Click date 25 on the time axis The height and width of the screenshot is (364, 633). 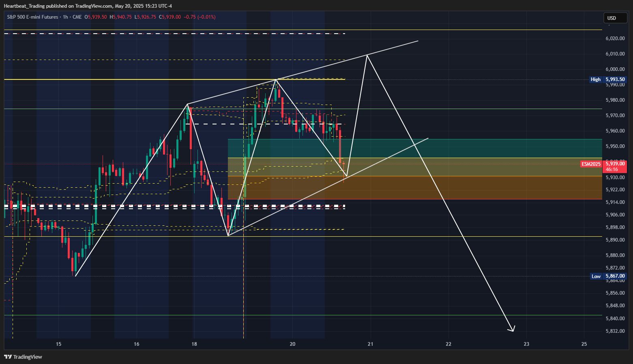584,344
